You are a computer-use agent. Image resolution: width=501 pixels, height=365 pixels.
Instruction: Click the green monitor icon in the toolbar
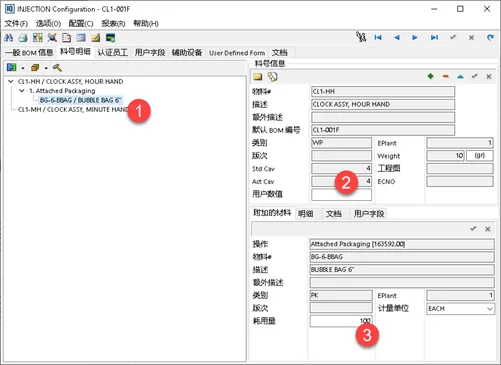[110, 38]
